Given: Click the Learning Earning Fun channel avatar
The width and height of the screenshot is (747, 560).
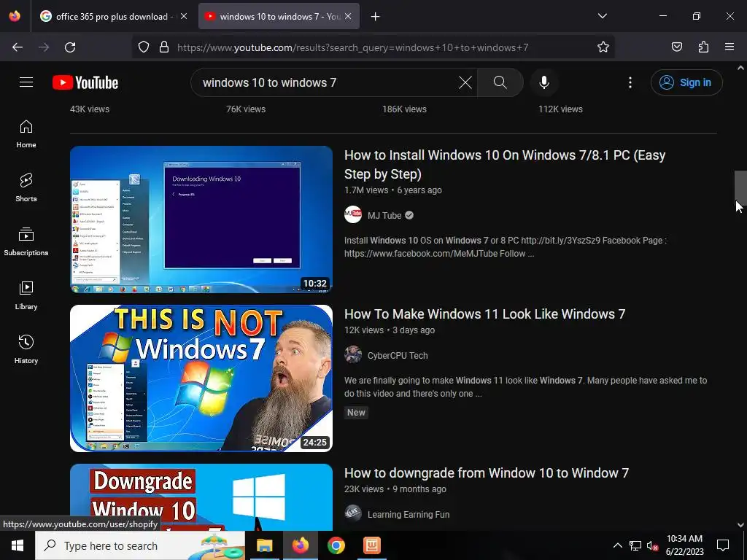Looking at the screenshot, I should click(x=353, y=514).
